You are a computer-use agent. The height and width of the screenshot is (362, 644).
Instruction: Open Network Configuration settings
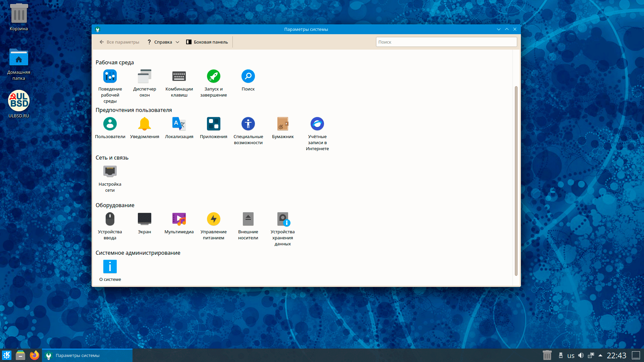(x=110, y=172)
